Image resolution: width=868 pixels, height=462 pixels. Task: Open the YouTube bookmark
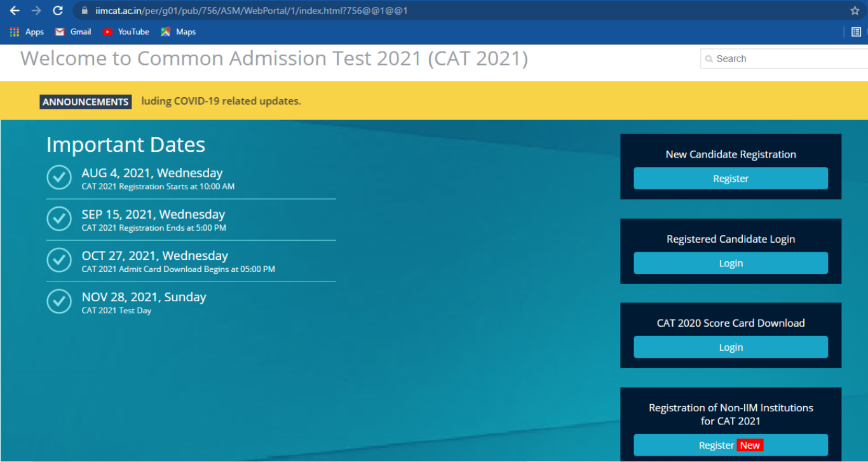[126, 32]
